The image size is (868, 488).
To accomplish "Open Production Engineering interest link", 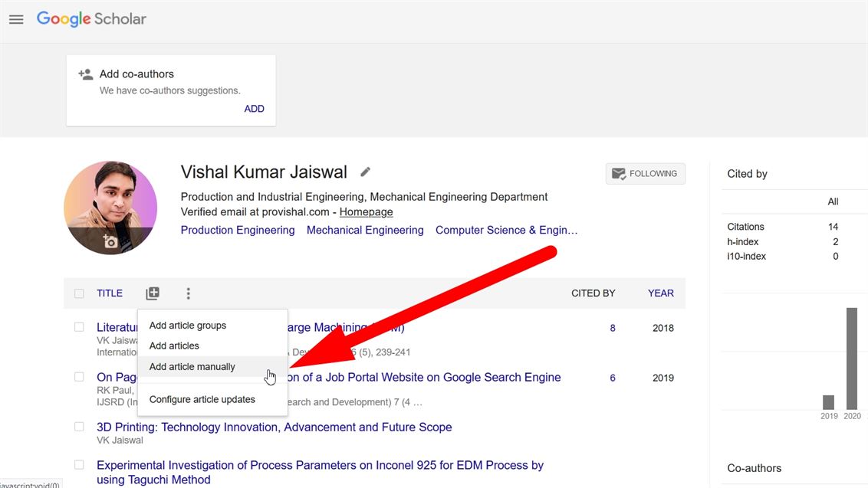I will pos(238,230).
